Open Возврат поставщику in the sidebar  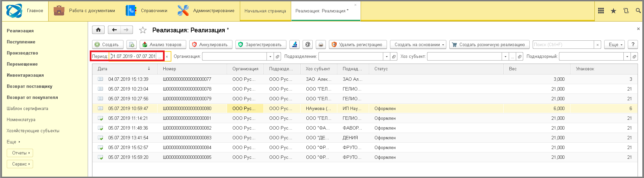pyautogui.click(x=30, y=86)
